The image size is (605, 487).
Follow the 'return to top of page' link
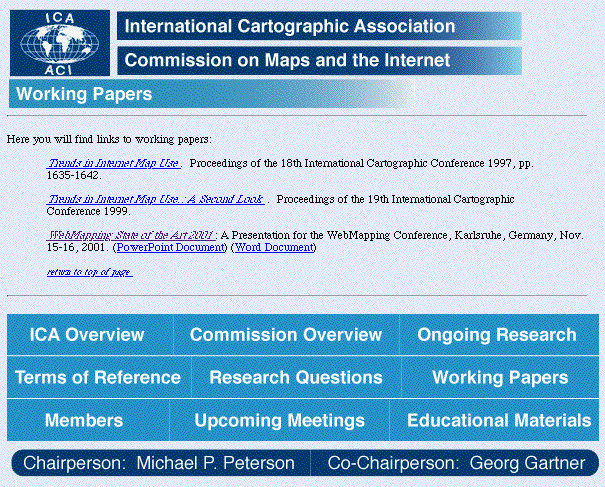89,272
